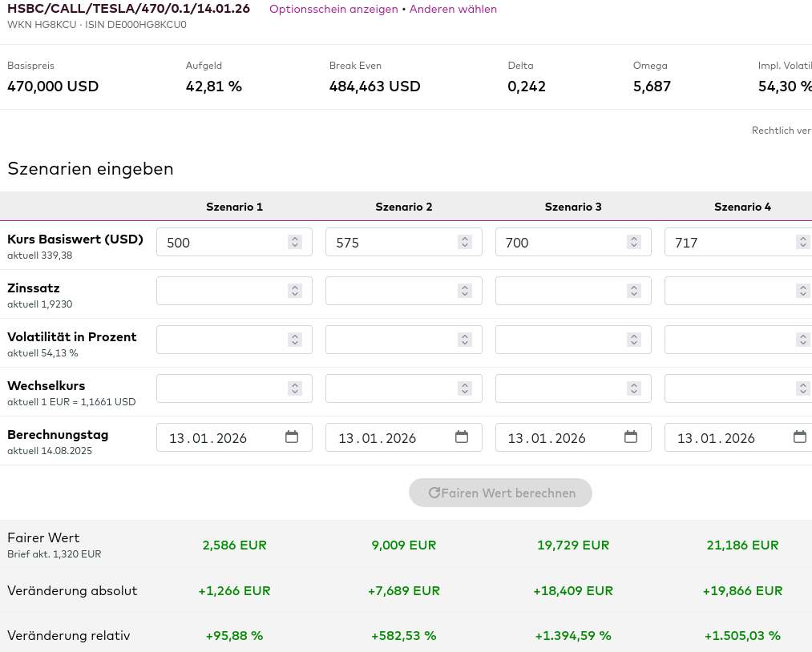This screenshot has height=652, width=812.
Task: Open calendar picker for Szenario 3 Berechnungstag
Action: point(631,437)
